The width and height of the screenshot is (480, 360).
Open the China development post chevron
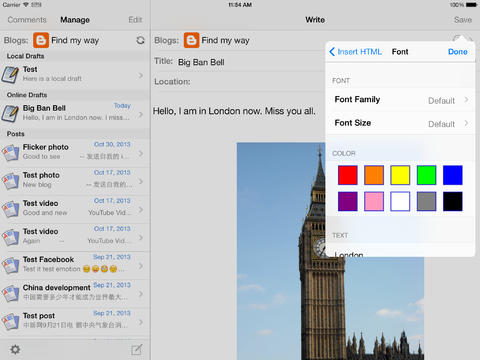tap(141, 294)
